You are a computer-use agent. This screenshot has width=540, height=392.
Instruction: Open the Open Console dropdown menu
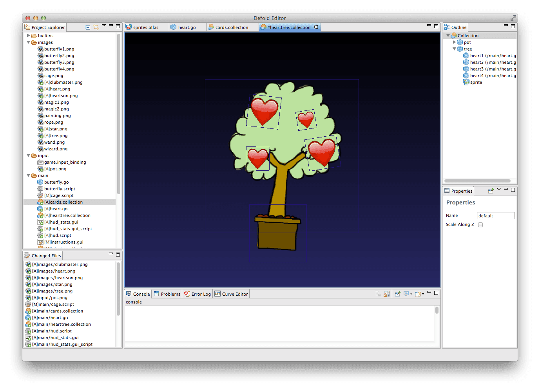click(x=423, y=294)
